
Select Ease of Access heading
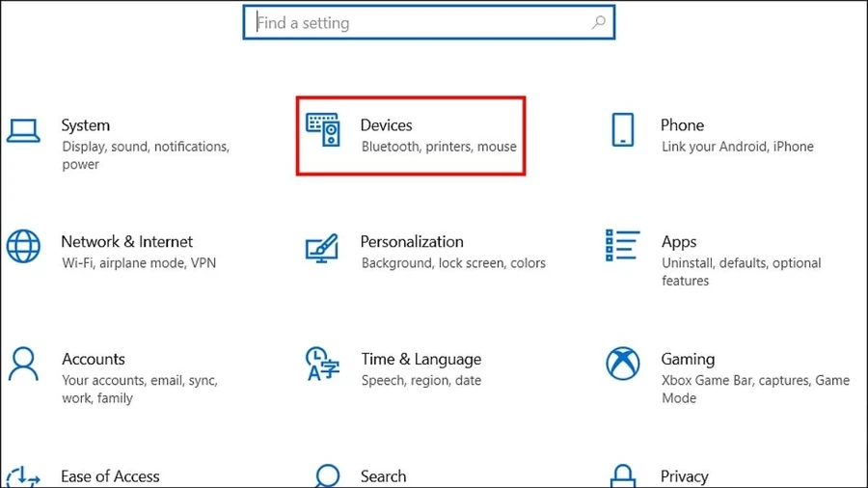coord(110,476)
